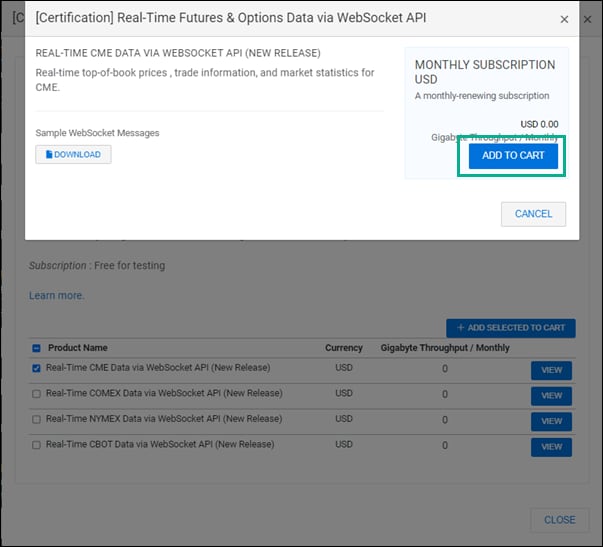Toggle the select-all checkbox beside Product Name
Screen dimensions: 603x547
click(37, 348)
